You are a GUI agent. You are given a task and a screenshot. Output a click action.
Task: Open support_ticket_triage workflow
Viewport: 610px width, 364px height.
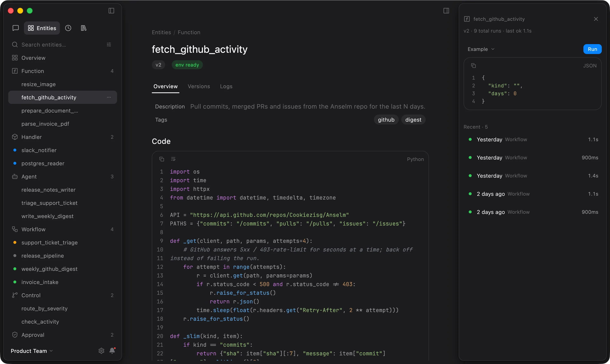(62, 243)
